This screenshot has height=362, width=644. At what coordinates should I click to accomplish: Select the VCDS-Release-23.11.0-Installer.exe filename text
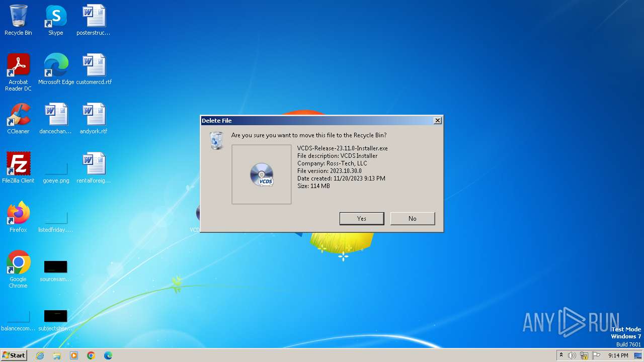[x=343, y=148]
